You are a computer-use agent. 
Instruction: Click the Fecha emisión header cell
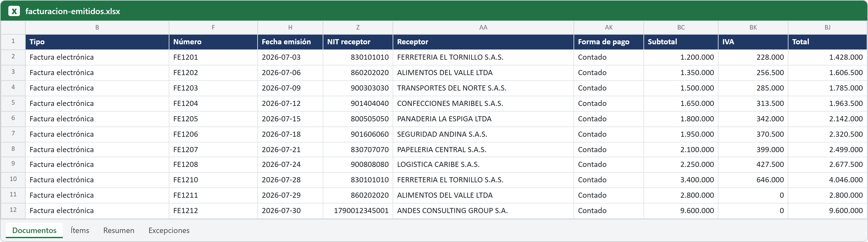click(x=290, y=42)
